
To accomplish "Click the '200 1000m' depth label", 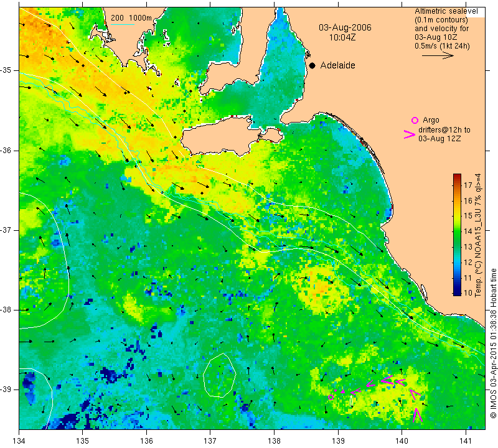I will coord(131,18).
